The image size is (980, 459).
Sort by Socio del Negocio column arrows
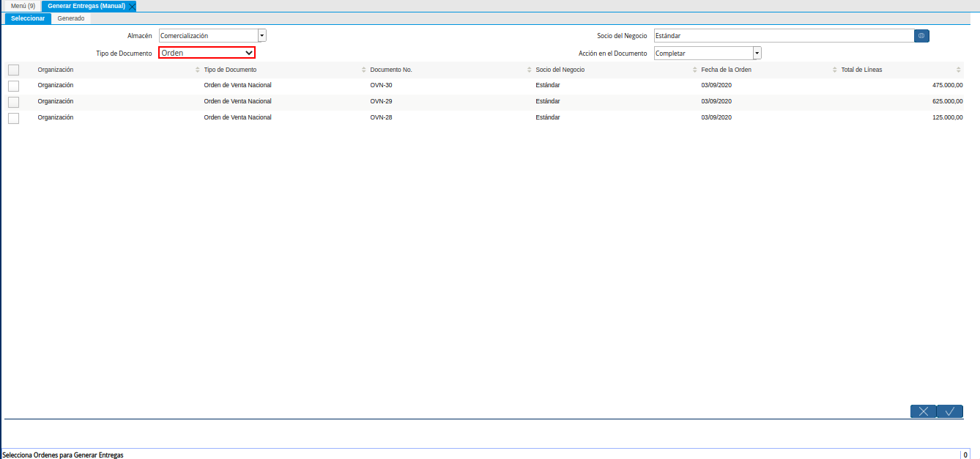point(694,70)
